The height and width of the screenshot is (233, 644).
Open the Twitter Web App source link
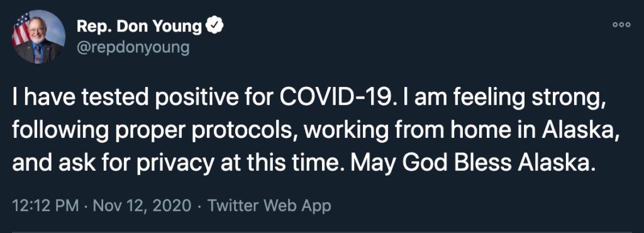pyautogui.click(x=269, y=205)
